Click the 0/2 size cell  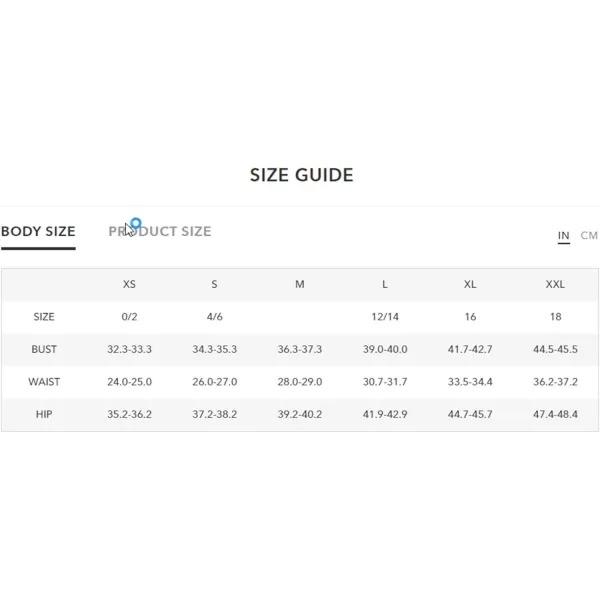click(x=129, y=316)
